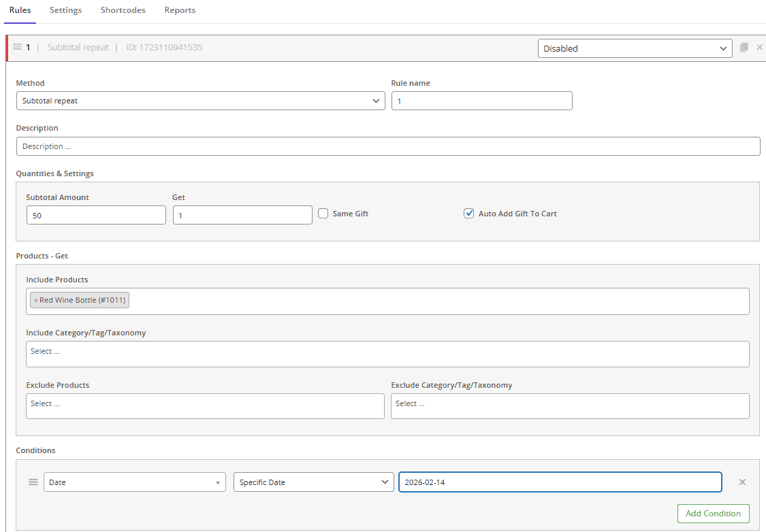Open the Specific Date dropdown
Image resolution: width=766 pixels, height=532 pixels.
(x=313, y=482)
